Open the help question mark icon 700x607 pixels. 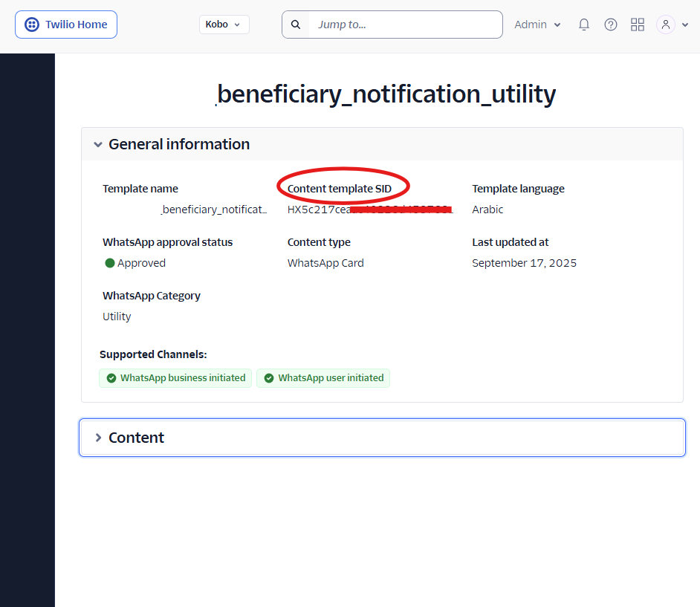click(611, 25)
